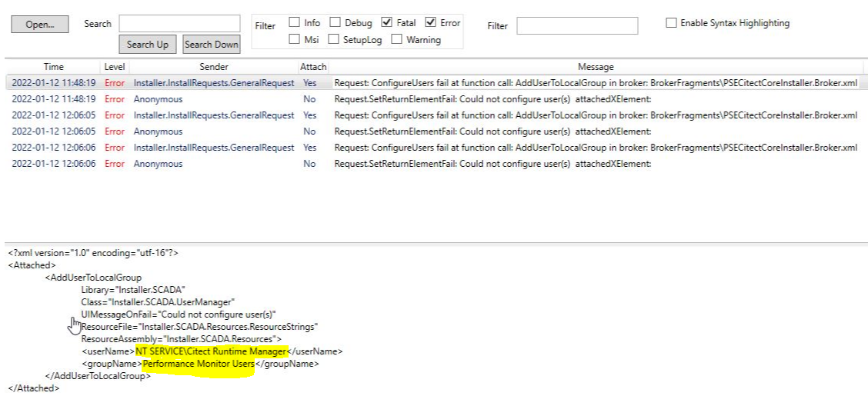The image size is (868, 396).
Task: Click the ResourceFile attribute line
Action: pos(199,326)
